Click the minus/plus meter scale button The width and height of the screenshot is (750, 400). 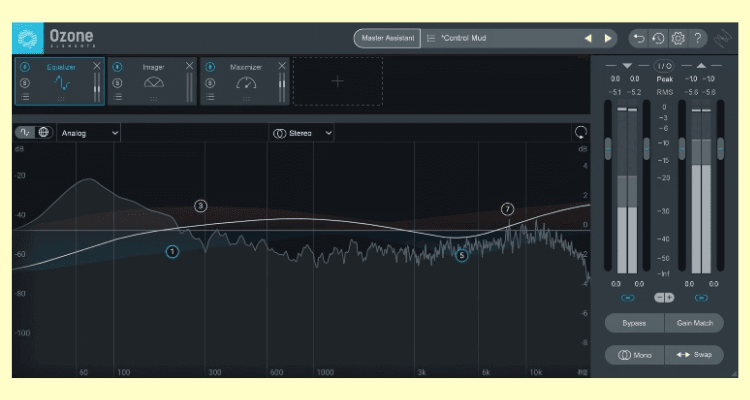tap(664, 298)
